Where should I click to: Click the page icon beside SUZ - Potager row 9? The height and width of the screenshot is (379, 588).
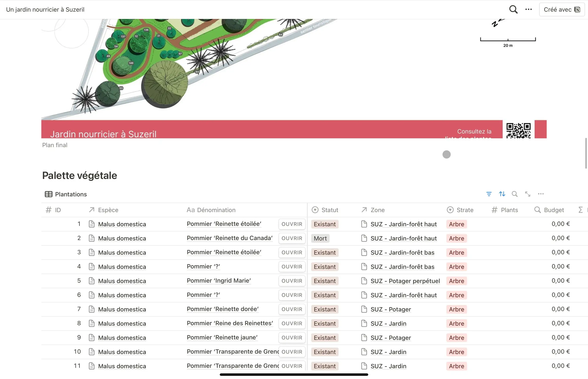pos(364,337)
